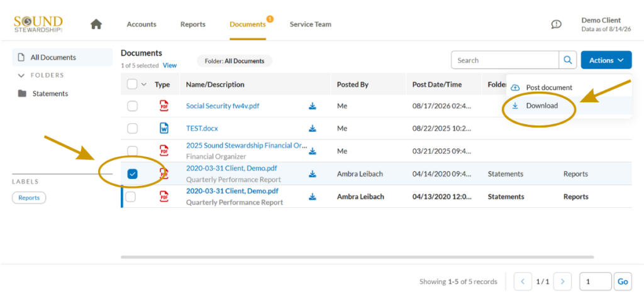Check the 04/13/2020 row checkbox
644x299 pixels.
tap(130, 197)
